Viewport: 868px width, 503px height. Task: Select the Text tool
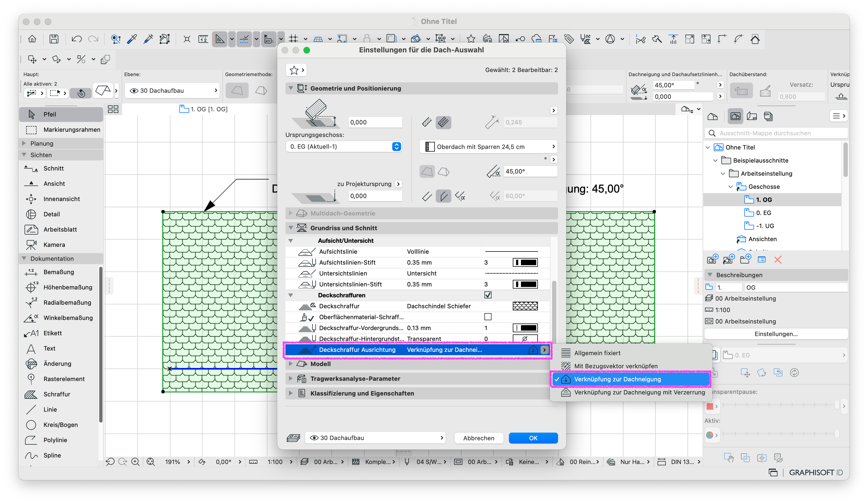point(59,348)
